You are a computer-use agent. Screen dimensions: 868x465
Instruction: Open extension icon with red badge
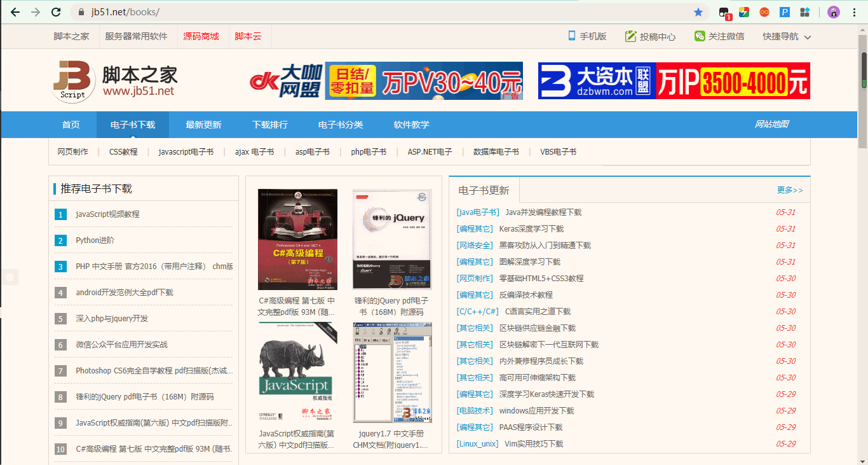(724, 13)
